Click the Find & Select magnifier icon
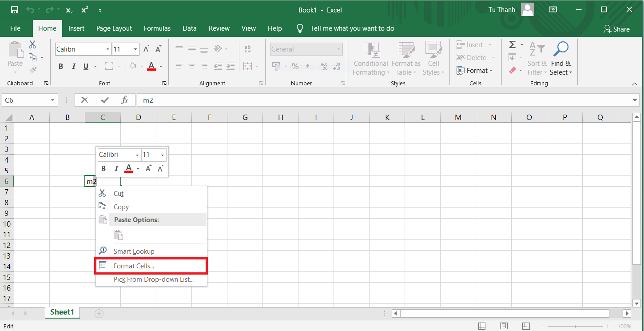 coord(561,48)
